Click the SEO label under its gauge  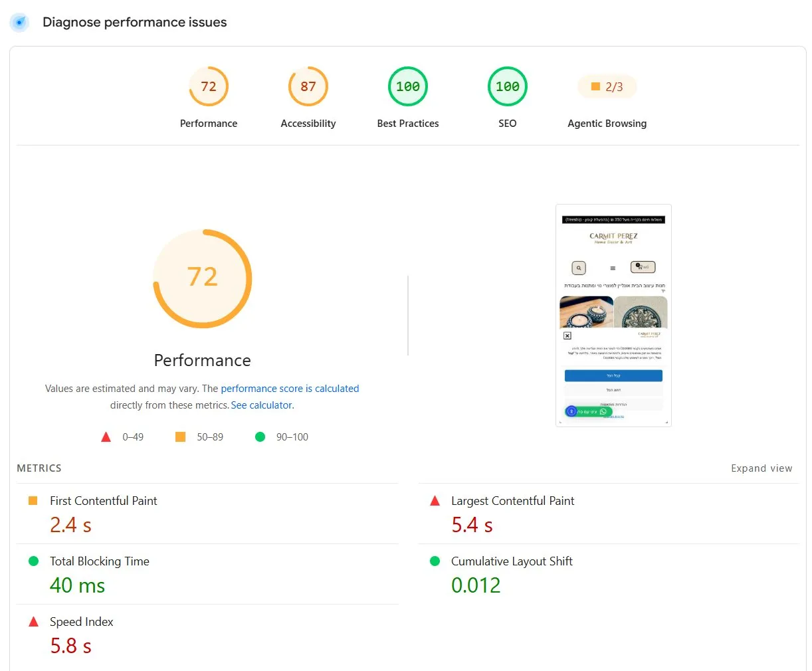pos(508,124)
